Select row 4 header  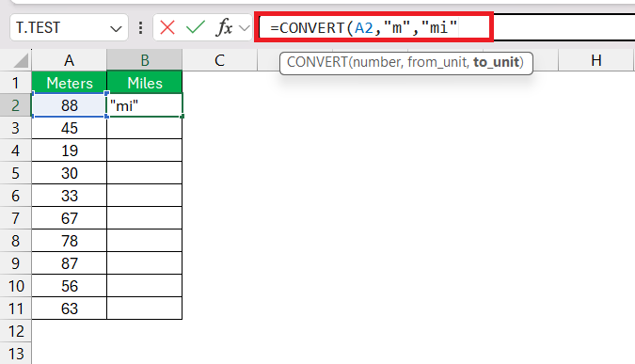pos(15,151)
